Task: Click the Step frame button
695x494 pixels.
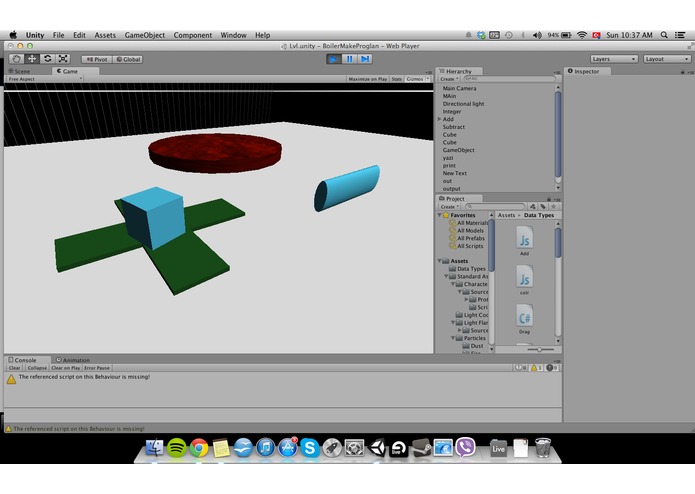Action: pos(365,59)
